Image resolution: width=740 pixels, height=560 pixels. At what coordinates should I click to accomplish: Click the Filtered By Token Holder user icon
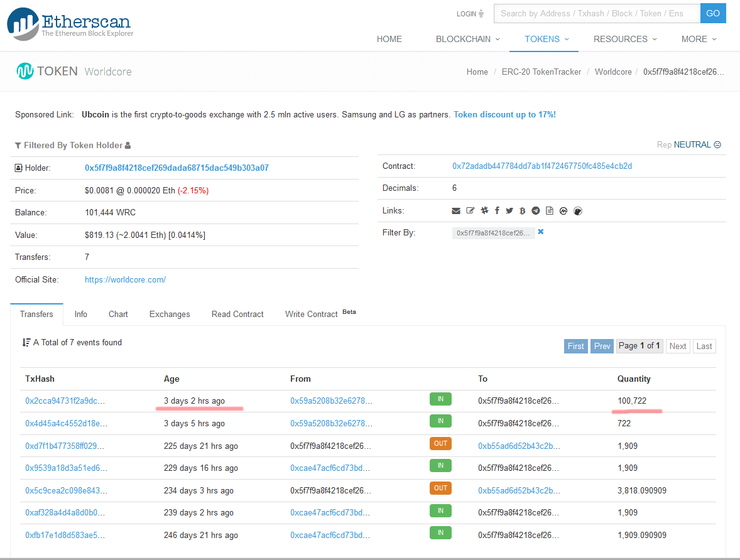click(128, 145)
